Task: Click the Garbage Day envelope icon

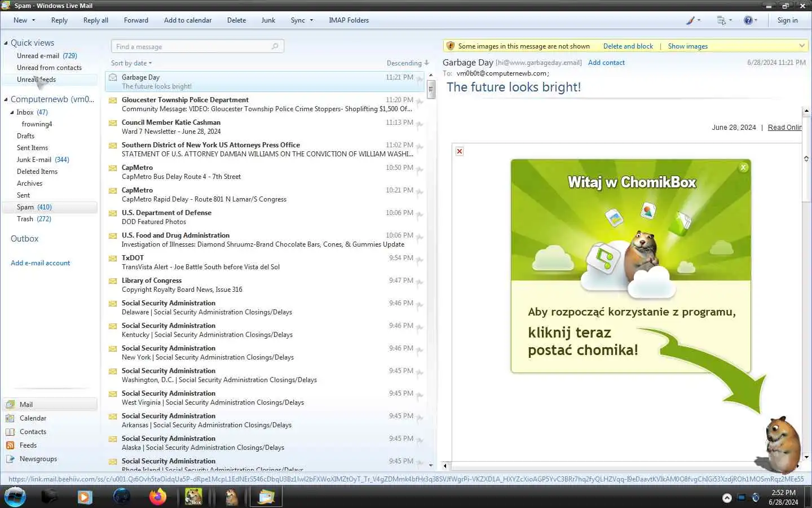Action: pos(113,77)
